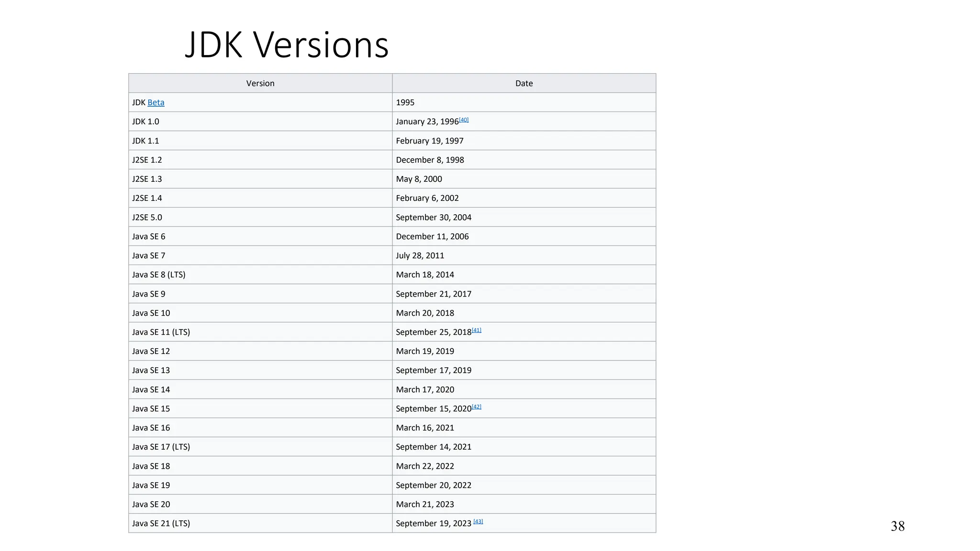Screen dimensions: 980x551
Task: Click the Java SE 10 cell
Action: tap(260, 313)
